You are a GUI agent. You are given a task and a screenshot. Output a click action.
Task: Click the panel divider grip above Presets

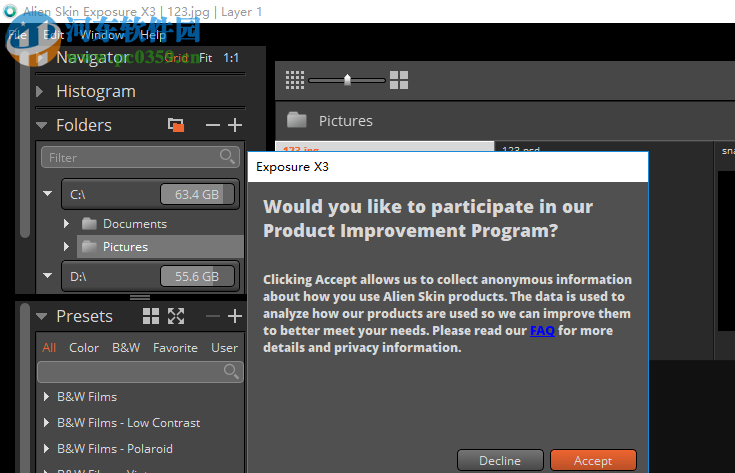(140, 297)
